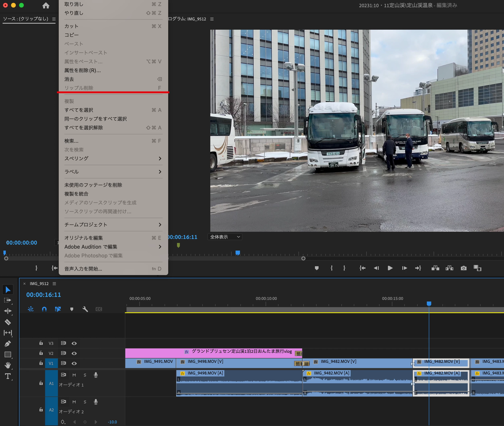Open timeline display settings wrench
Image resolution: width=504 pixels, height=426 pixels.
point(85,309)
